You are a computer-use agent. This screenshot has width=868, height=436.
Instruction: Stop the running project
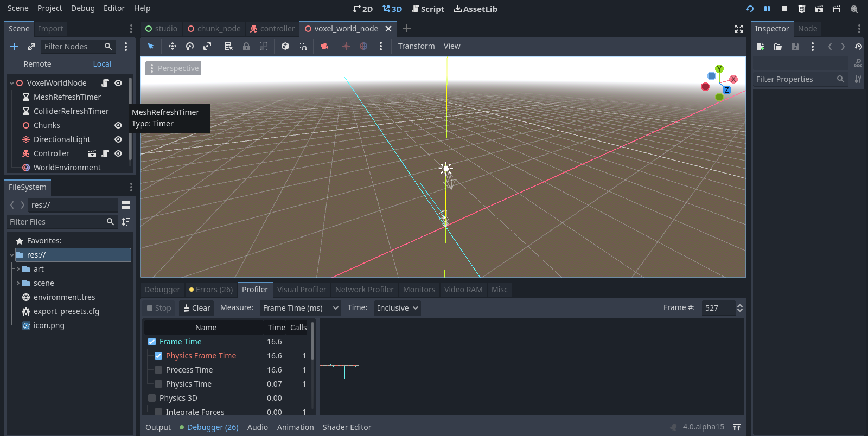[x=784, y=9]
